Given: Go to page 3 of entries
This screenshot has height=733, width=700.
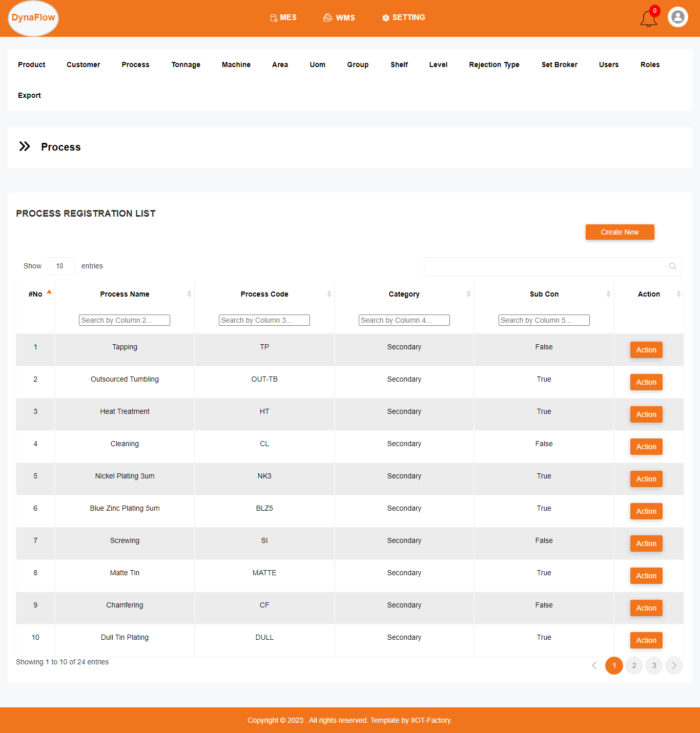Looking at the screenshot, I should pyautogui.click(x=654, y=665).
